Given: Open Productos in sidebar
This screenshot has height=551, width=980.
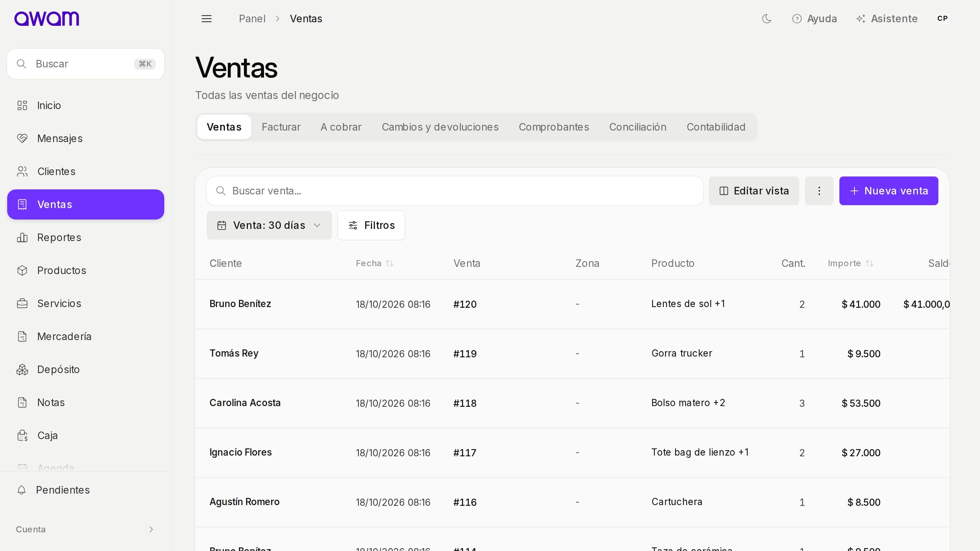Looking at the screenshot, I should click(x=86, y=270).
